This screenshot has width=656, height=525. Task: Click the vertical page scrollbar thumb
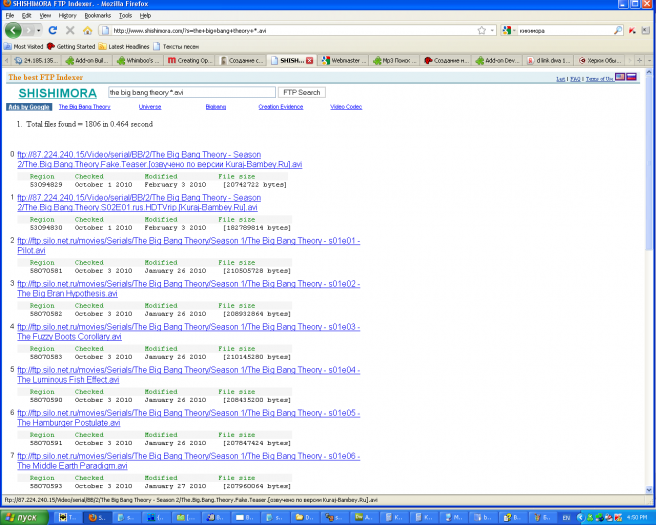tap(649, 165)
